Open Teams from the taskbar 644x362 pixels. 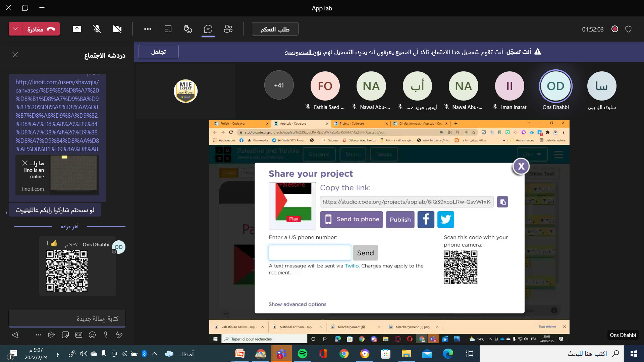click(x=281, y=354)
